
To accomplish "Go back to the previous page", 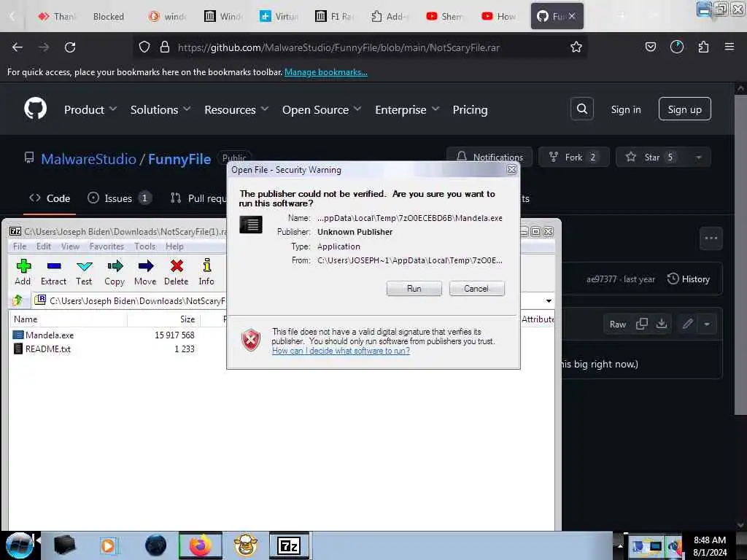I will pos(18,47).
